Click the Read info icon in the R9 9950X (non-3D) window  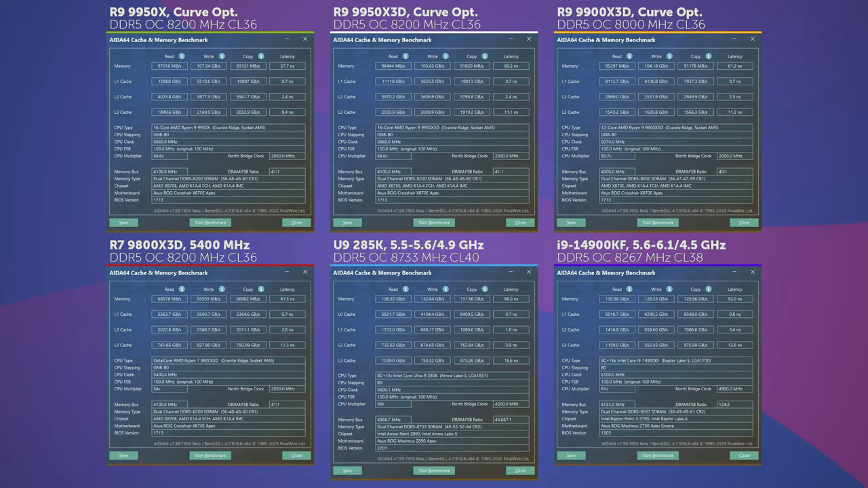182,56
